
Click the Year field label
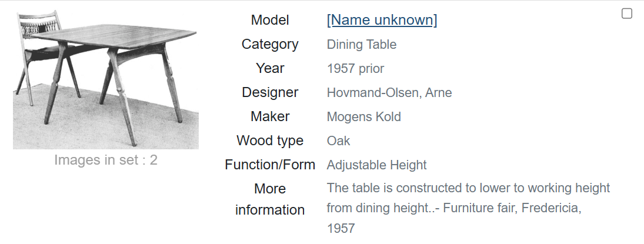pyautogui.click(x=270, y=68)
